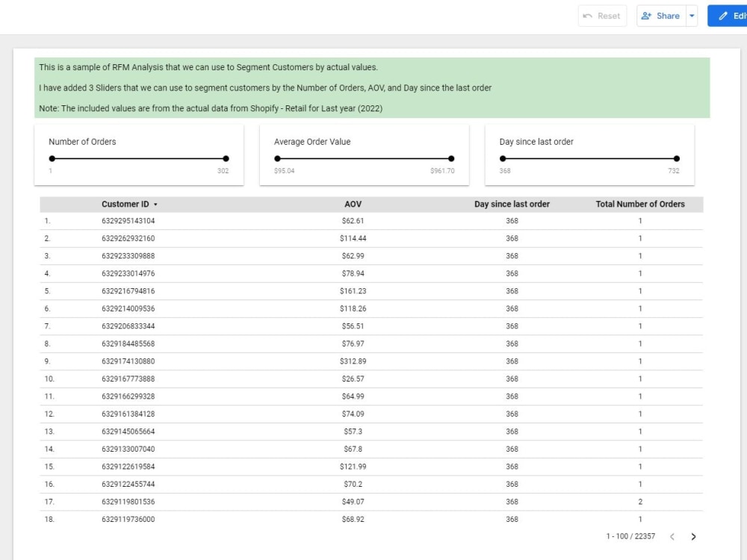Select Day since last order minimum handle

click(503, 158)
